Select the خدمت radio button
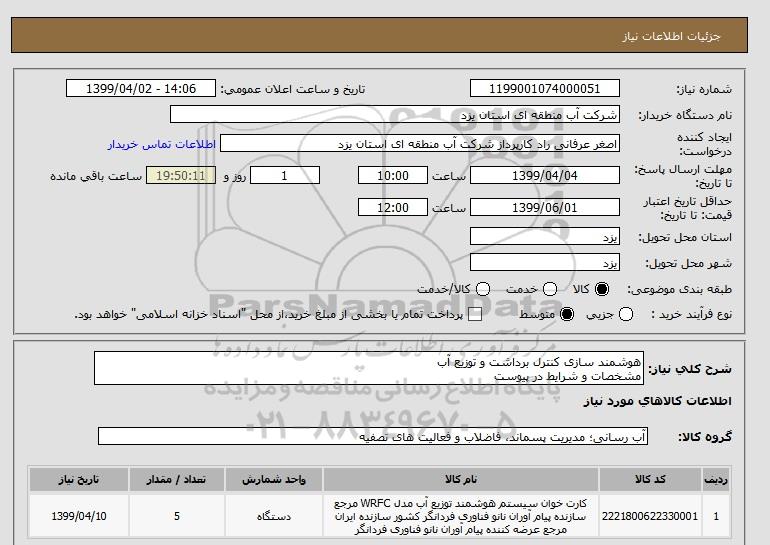Image resolution: width=770 pixels, height=545 pixels. tap(550, 289)
